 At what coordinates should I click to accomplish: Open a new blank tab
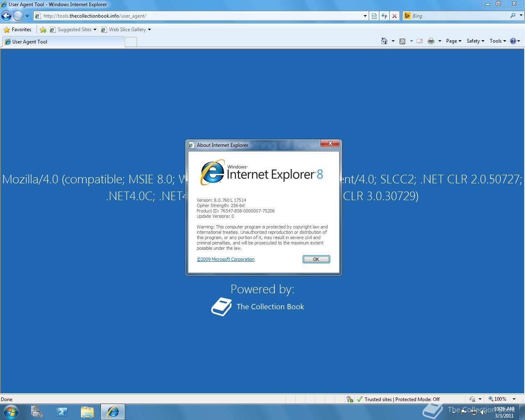tap(130, 42)
